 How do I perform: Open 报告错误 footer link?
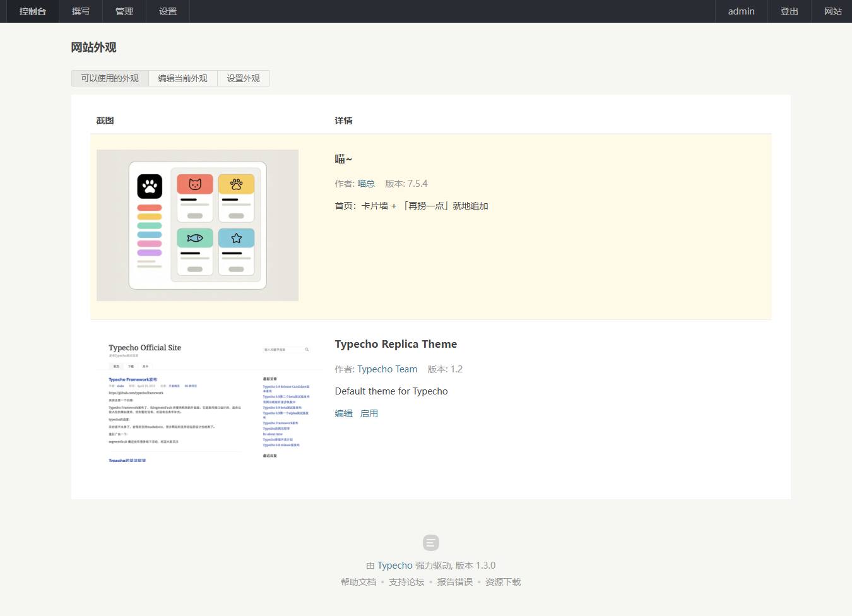pyautogui.click(x=455, y=582)
